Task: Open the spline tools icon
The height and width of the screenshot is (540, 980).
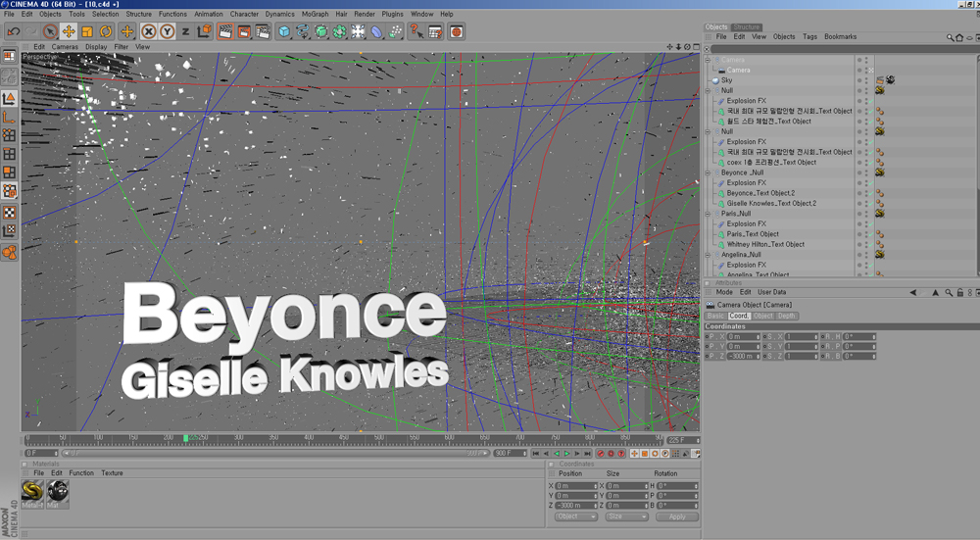Action: pyautogui.click(x=303, y=31)
